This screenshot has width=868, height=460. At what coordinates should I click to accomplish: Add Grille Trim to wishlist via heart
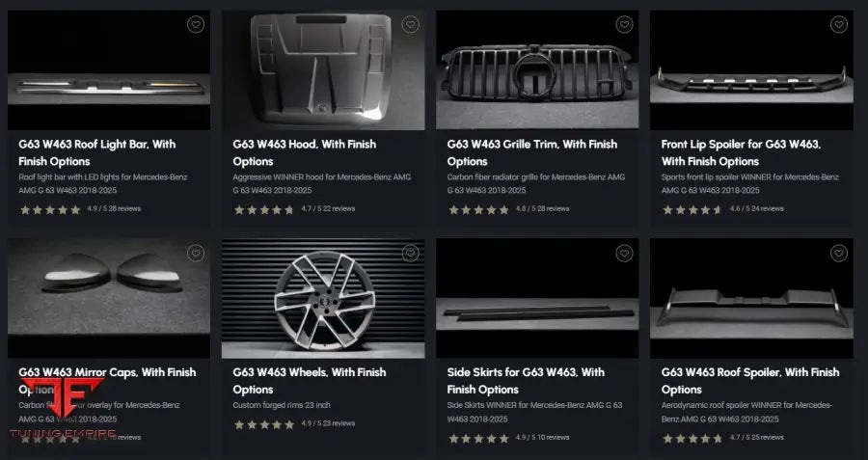click(x=624, y=24)
